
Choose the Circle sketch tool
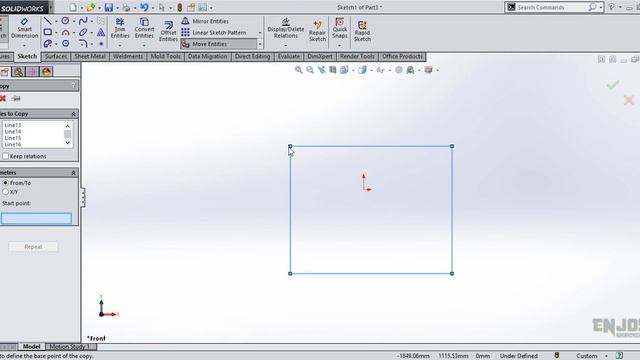pyautogui.click(x=65, y=21)
